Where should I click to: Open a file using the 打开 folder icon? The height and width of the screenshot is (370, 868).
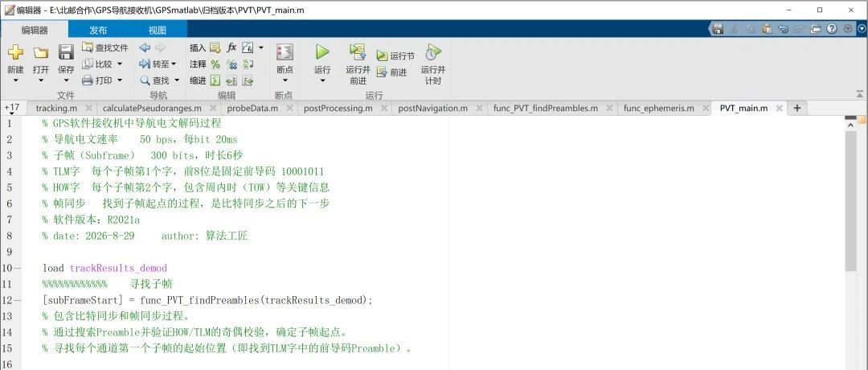tap(40, 52)
